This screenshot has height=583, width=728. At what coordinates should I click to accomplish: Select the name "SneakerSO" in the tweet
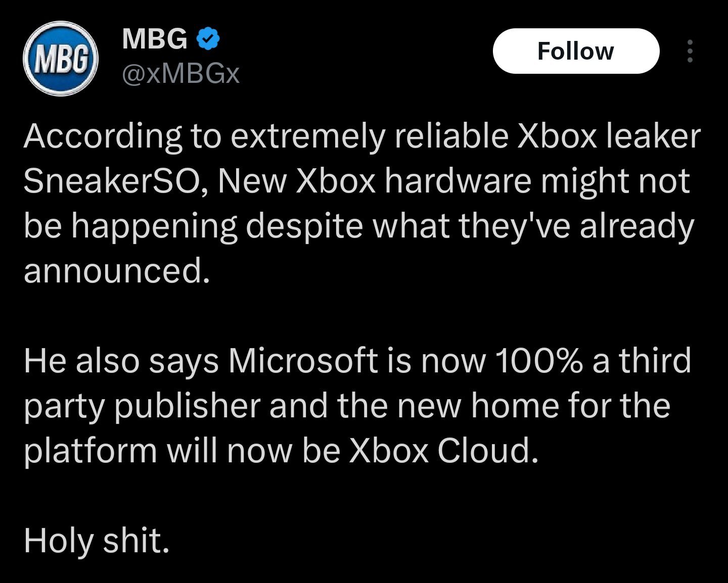tap(112, 181)
